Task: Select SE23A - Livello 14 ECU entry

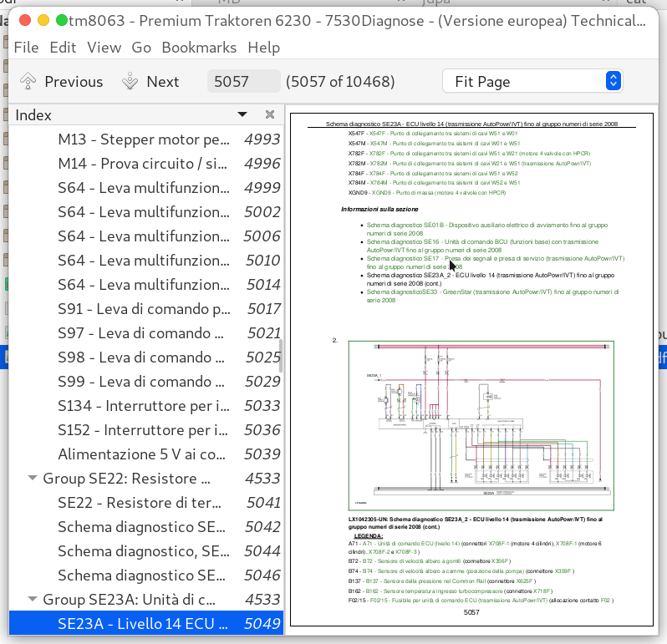Action: (x=141, y=623)
